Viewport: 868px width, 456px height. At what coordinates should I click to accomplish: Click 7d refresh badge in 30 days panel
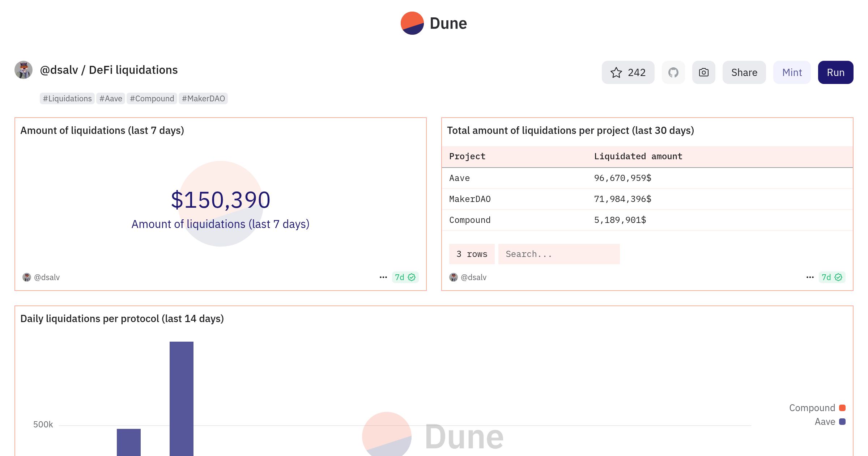point(832,277)
